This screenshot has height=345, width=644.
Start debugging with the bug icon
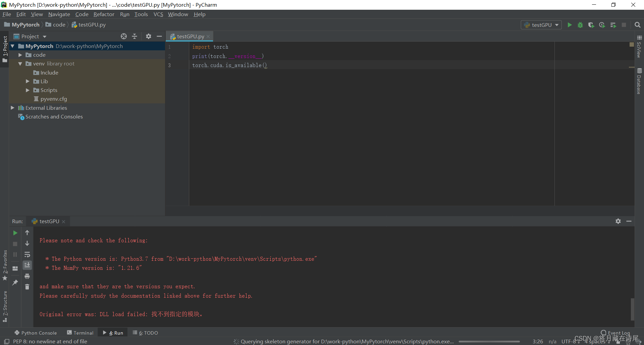tap(580, 25)
